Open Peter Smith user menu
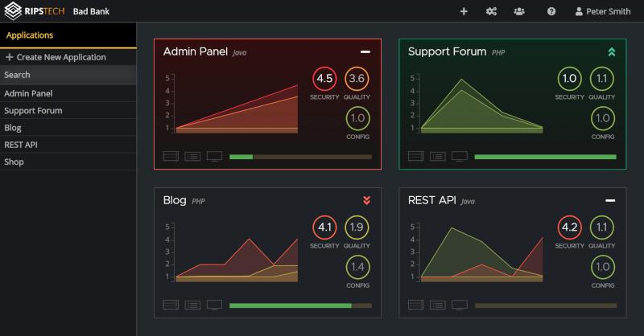 tap(602, 11)
